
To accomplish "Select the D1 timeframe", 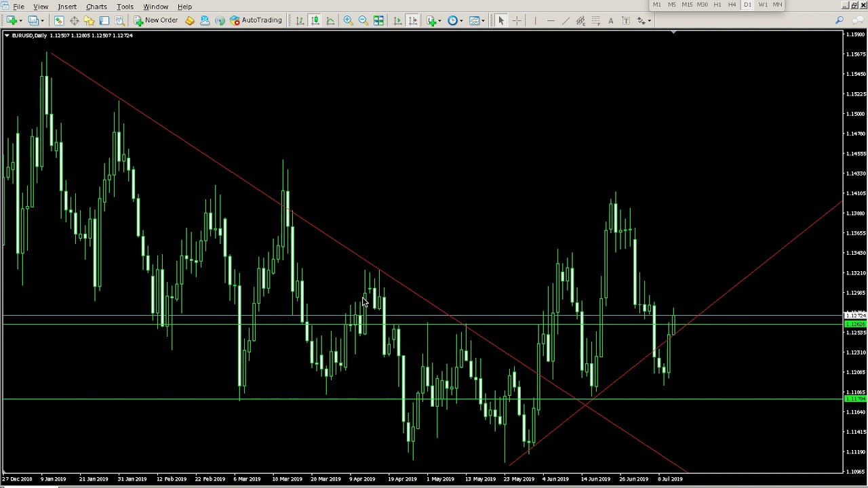I will (x=747, y=5).
